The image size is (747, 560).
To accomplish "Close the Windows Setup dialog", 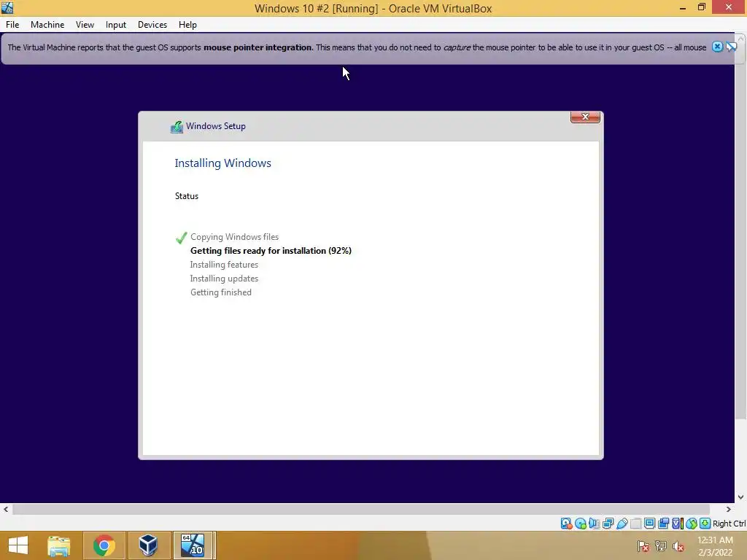I will point(585,117).
